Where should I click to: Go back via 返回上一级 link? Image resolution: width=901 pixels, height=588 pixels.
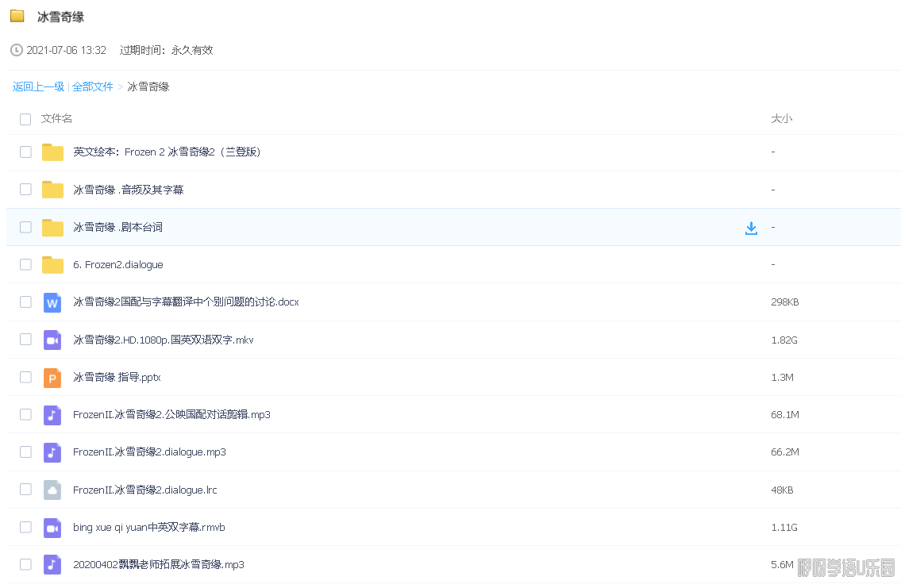(38, 86)
